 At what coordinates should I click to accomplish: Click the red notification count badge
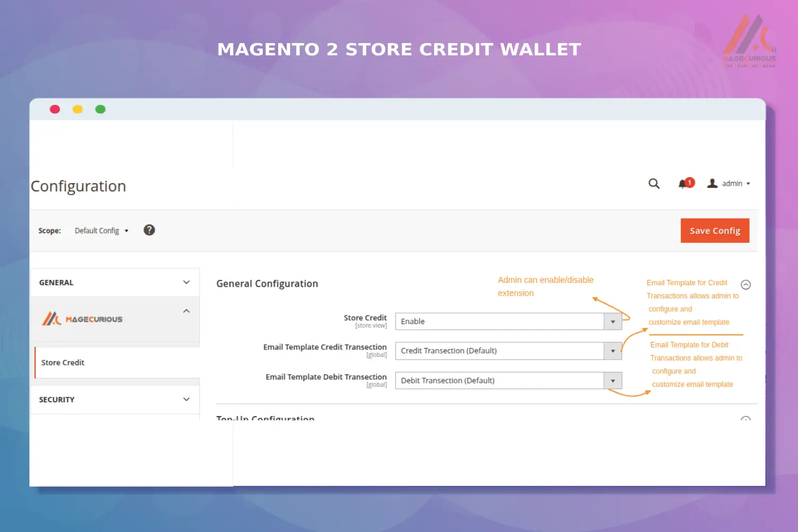[690, 182]
